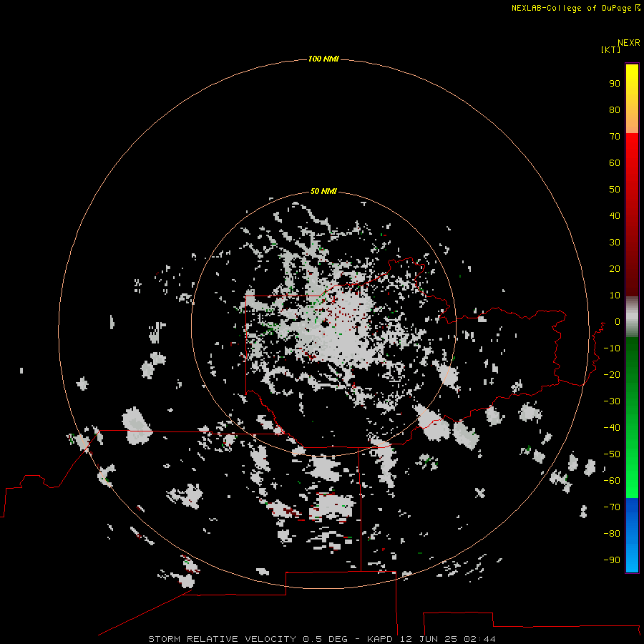
Task: Click the STORM RELATIVE VELOCITY title text
Action: (x=222, y=639)
